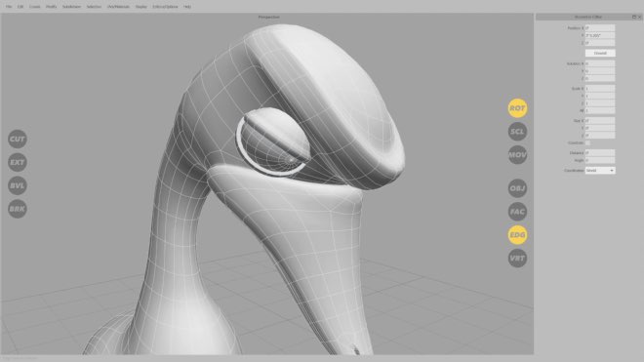Switch to the SCL scale manipulator
The height and width of the screenshot is (362, 644).
click(517, 132)
